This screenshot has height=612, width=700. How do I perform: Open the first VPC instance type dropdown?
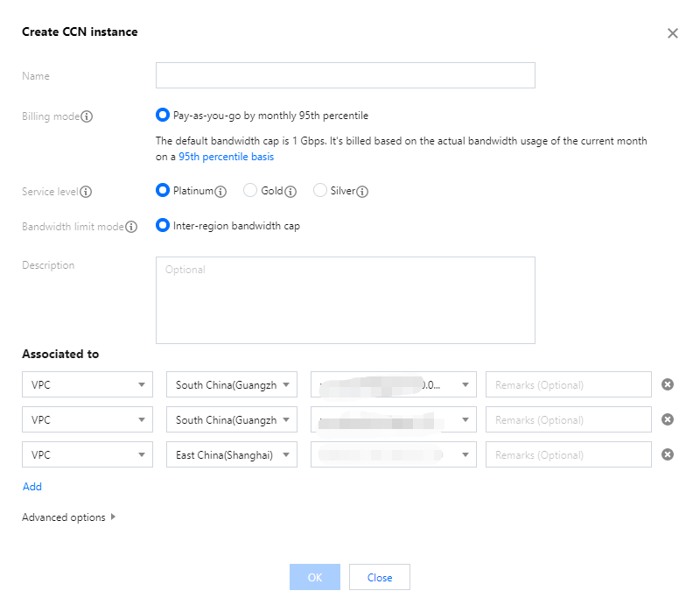(88, 384)
